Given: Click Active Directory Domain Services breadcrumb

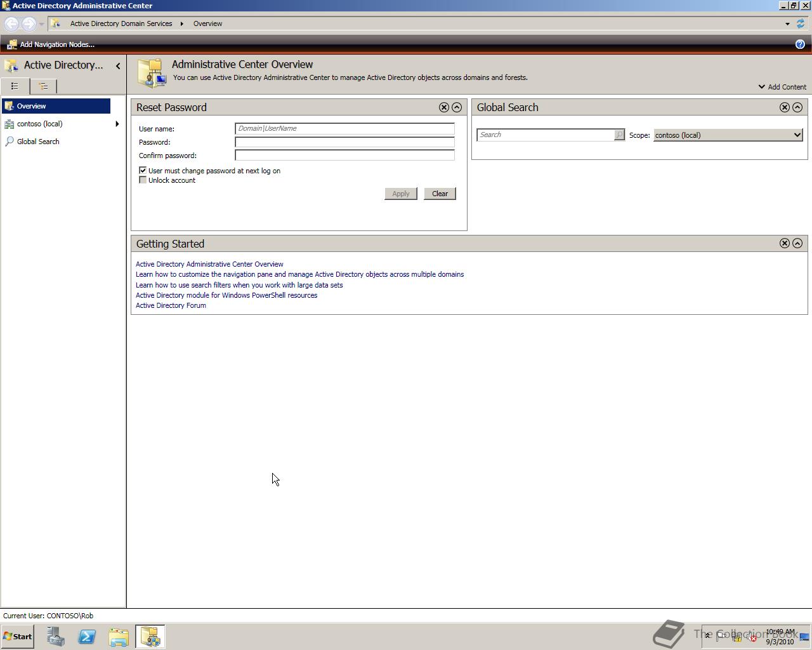Looking at the screenshot, I should (x=121, y=23).
